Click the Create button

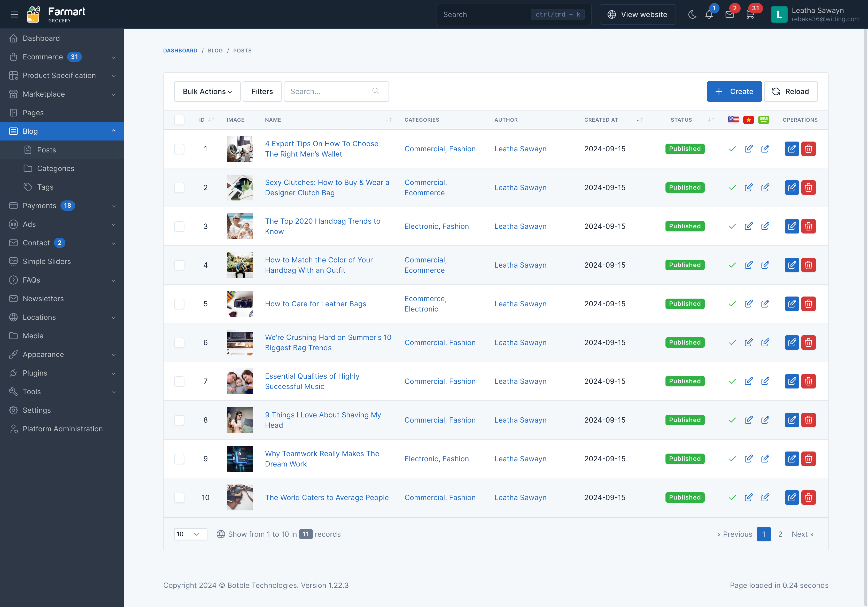[x=734, y=91]
